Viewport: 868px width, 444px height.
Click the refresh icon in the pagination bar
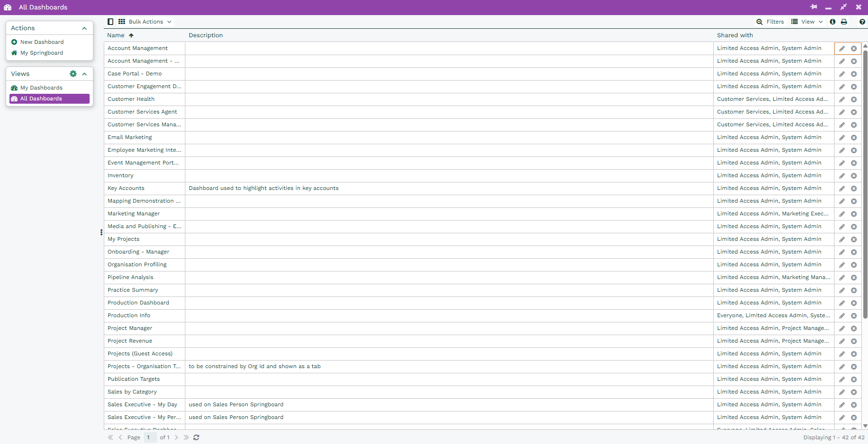[196, 437]
